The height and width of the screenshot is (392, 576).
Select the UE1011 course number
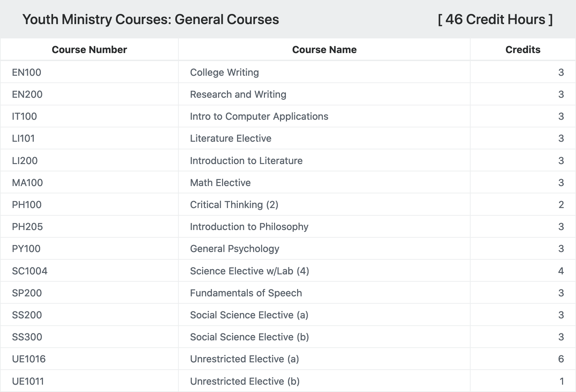(28, 381)
